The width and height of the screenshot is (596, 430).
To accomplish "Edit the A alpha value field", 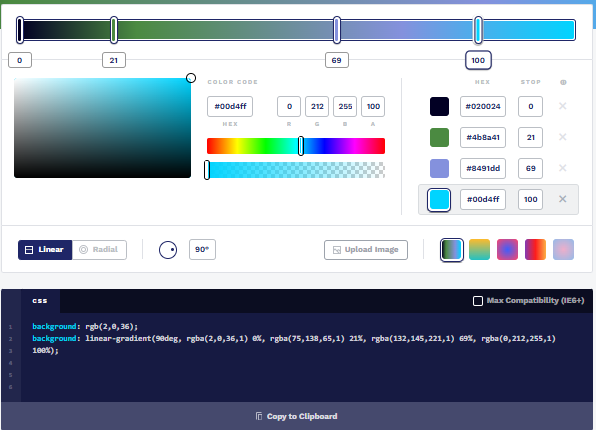I will [373, 106].
